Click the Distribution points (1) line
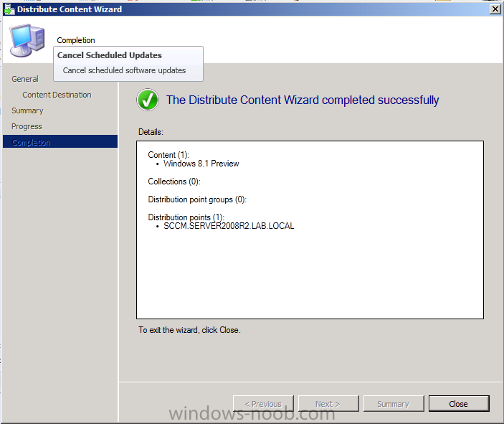Image resolution: width=504 pixels, height=424 pixels. point(186,217)
